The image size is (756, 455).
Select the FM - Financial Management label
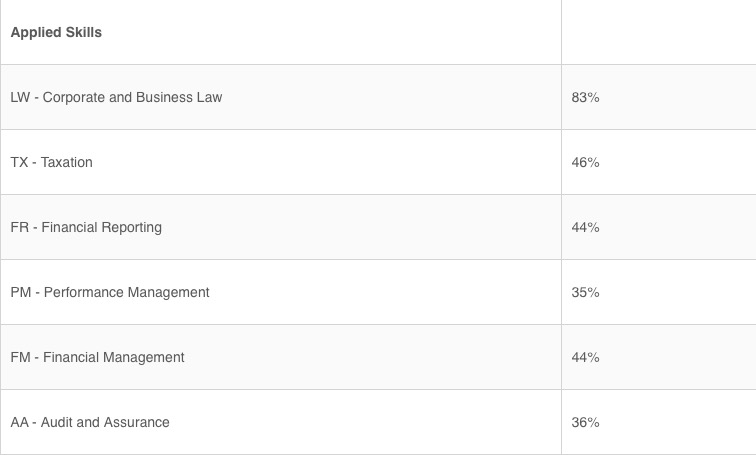97,357
